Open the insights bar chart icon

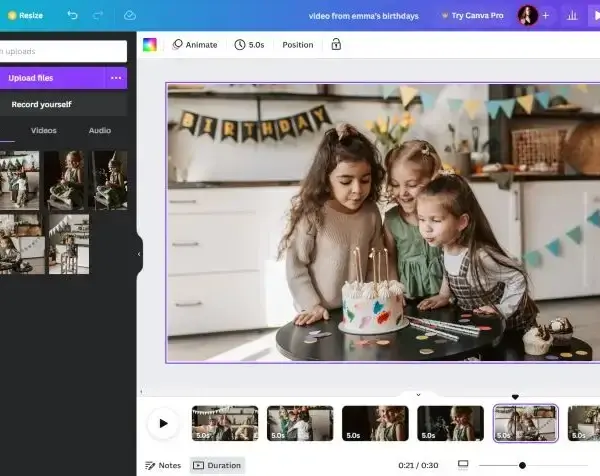(572, 16)
